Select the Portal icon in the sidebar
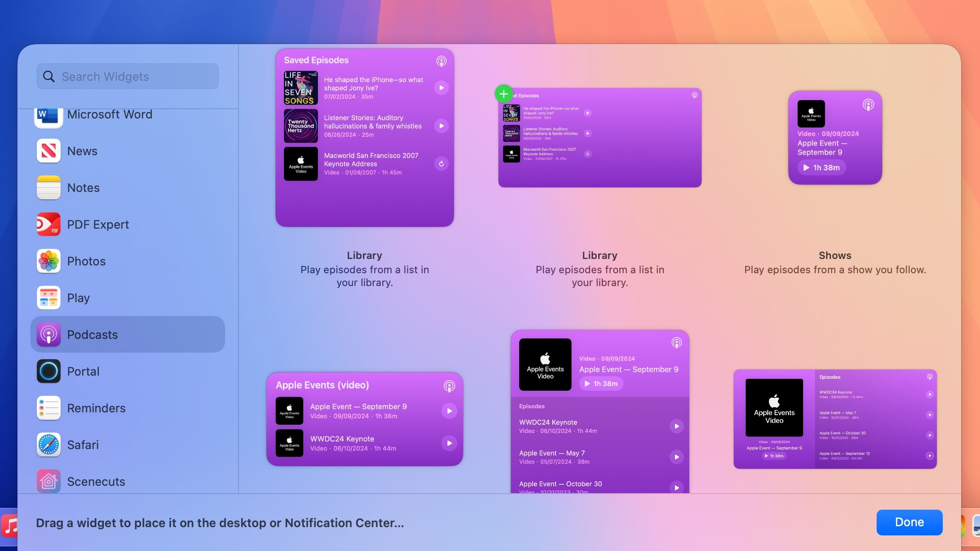 (48, 371)
